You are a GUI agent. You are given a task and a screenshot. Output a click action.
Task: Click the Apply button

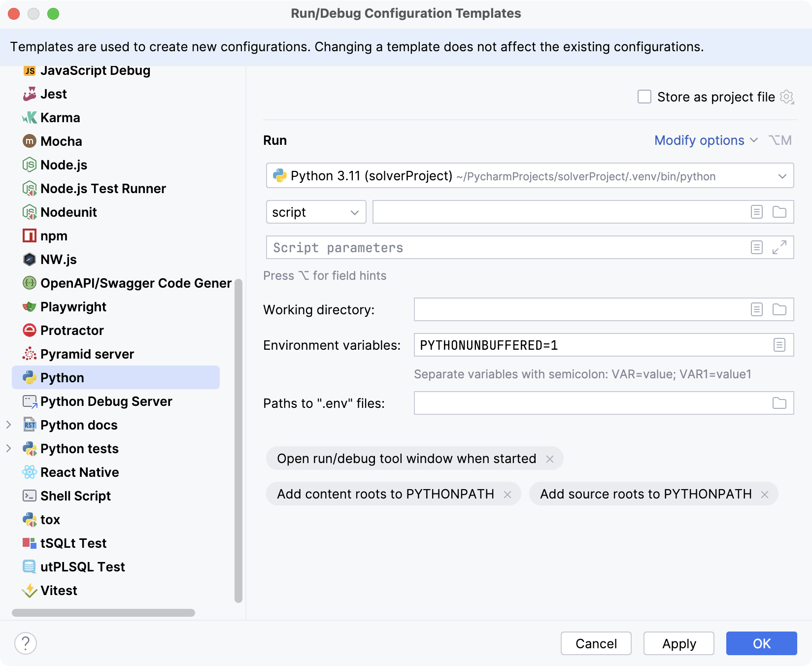tap(678, 643)
